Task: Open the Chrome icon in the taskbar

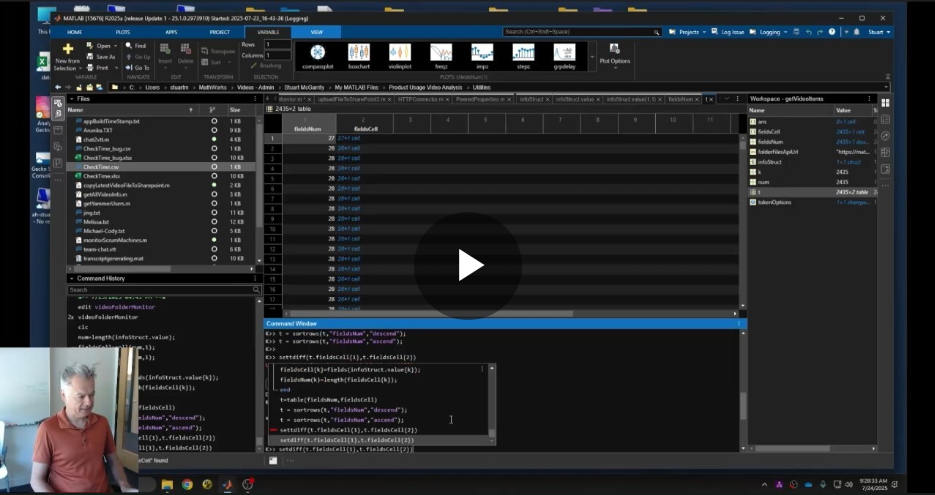Action: pos(186,485)
